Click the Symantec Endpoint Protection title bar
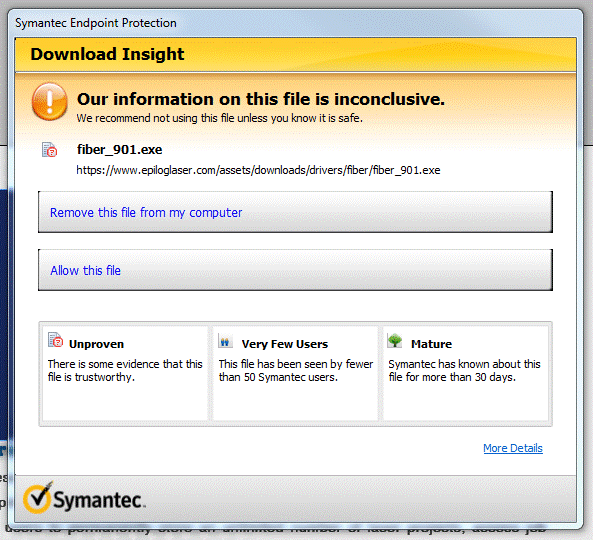593x540 pixels. (x=295, y=23)
